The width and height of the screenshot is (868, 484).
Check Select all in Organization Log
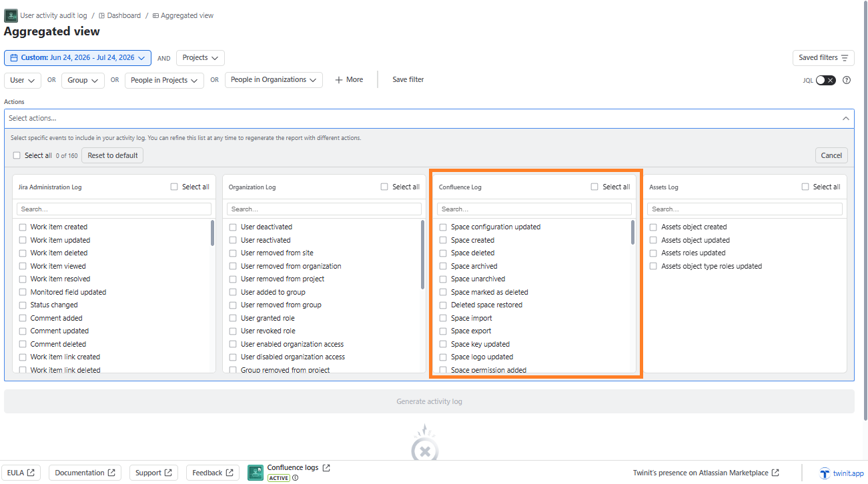click(x=384, y=187)
